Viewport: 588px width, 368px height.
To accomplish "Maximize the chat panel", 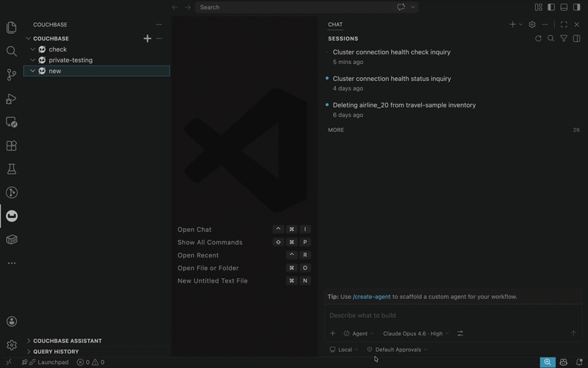I will pyautogui.click(x=564, y=24).
